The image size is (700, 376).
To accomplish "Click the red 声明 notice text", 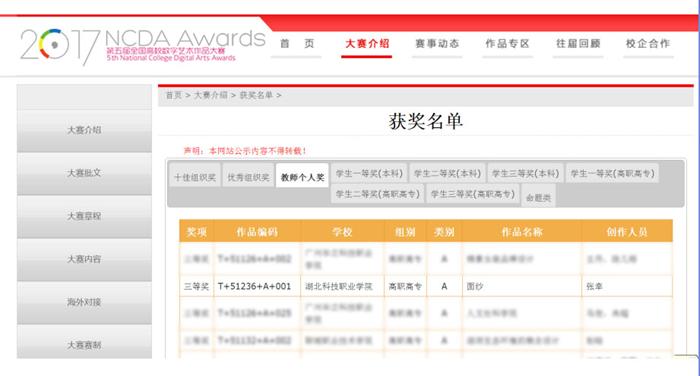I will tap(245, 151).
